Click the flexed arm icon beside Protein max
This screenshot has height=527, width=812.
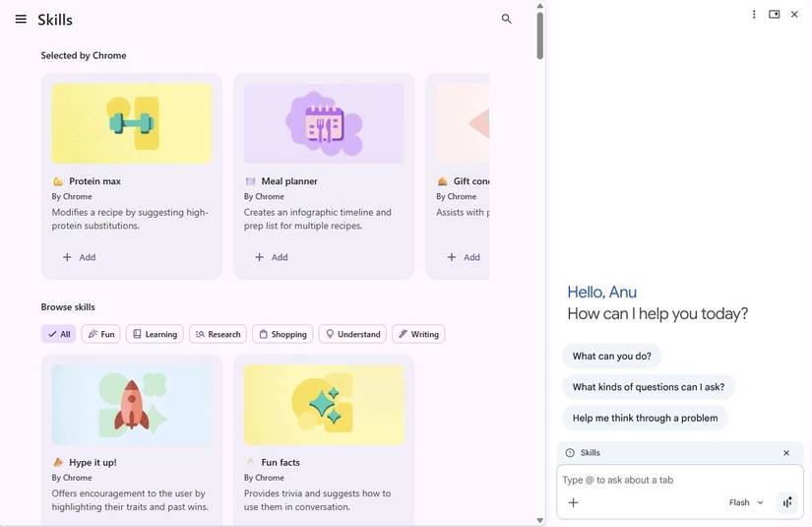[x=58, y=181]
